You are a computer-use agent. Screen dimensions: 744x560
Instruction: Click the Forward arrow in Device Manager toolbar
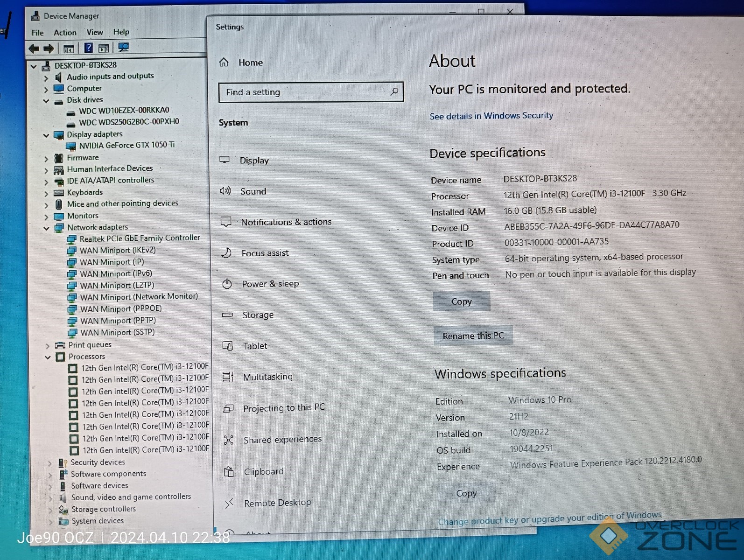click(49, 49)
